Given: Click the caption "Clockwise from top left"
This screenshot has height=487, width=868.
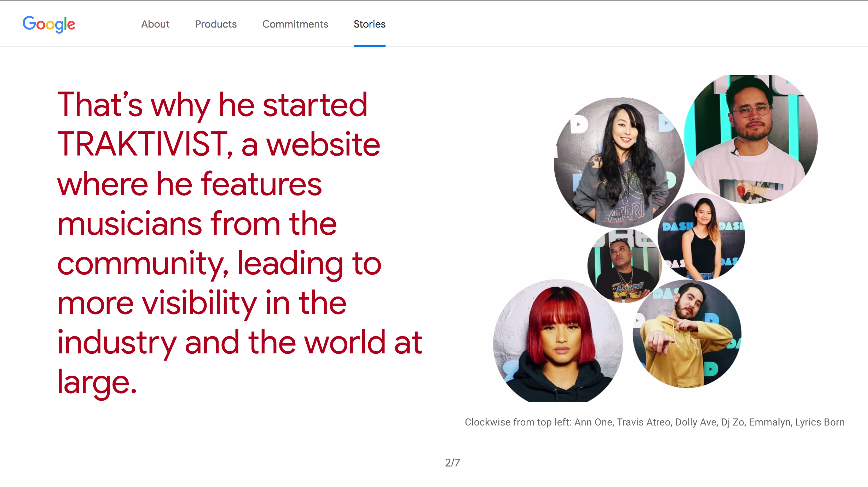Looking at the screenshot, I should [655, 422].
